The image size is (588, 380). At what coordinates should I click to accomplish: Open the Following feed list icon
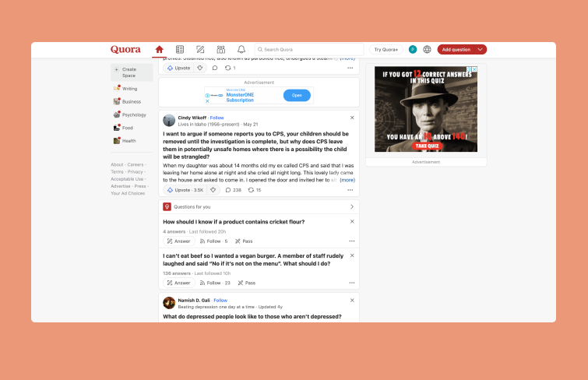[180, 50]
